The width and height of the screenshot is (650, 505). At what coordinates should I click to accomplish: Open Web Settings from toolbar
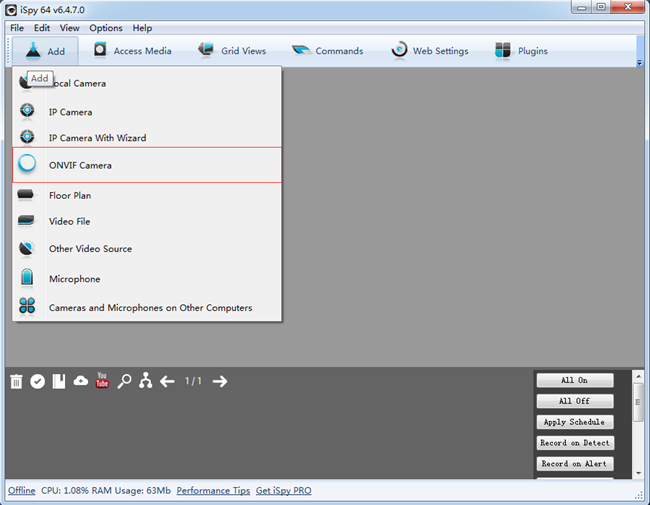[x=429, y=51]
